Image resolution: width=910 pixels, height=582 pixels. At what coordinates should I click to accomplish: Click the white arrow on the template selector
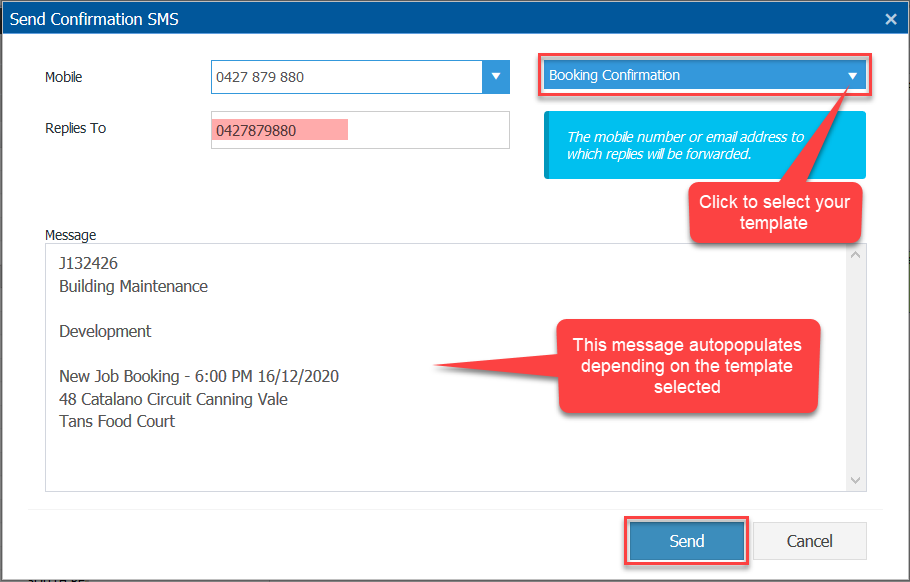852,76
